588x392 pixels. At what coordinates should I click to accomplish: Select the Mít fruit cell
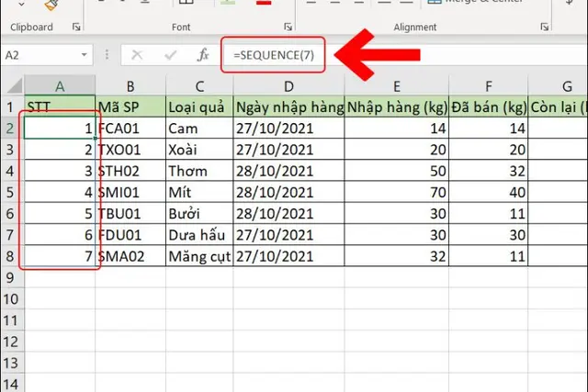coord(199,192)
